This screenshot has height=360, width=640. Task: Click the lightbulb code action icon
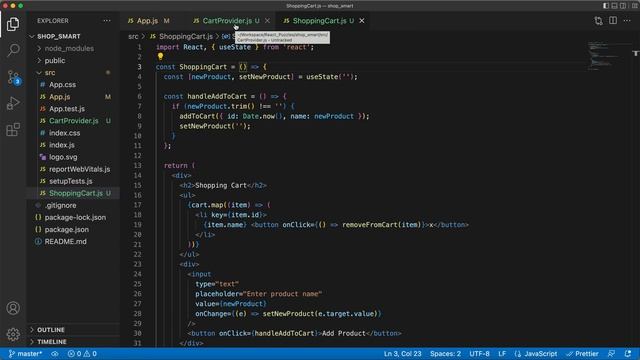click(x=160, y=56)
